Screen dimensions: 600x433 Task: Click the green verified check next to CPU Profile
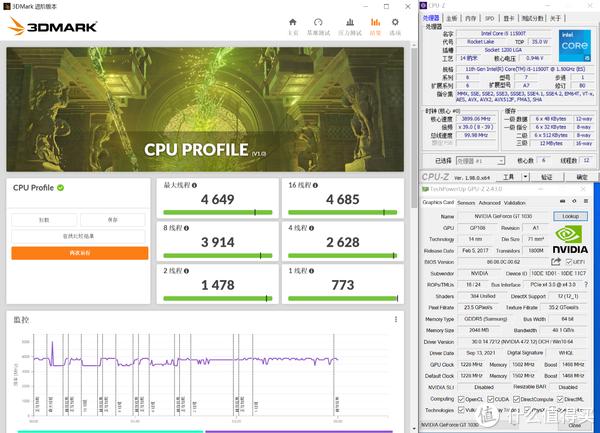pyautogui.click(x=60, y=188)
